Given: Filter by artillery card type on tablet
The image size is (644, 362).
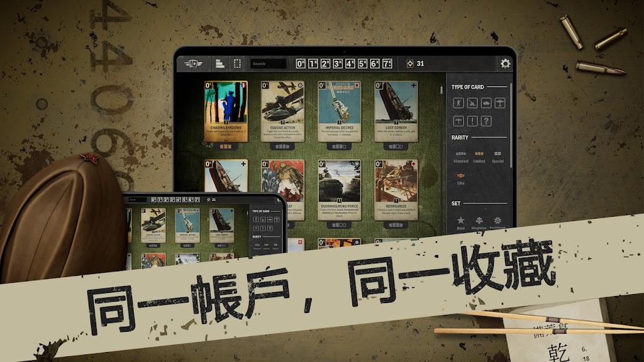Looking at the screenshot, I should (472, 102).
